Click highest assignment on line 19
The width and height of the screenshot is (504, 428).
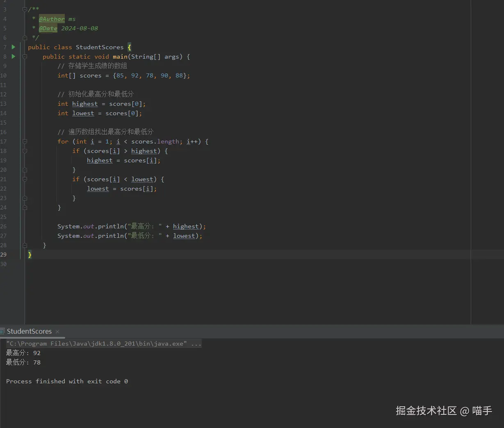(100, 160)
